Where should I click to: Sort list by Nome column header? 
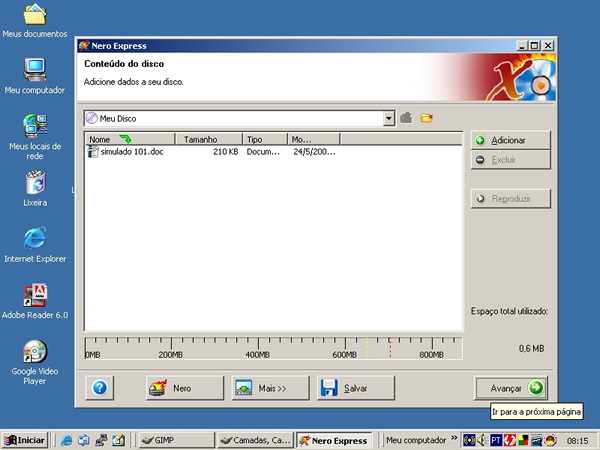(130, 139)
